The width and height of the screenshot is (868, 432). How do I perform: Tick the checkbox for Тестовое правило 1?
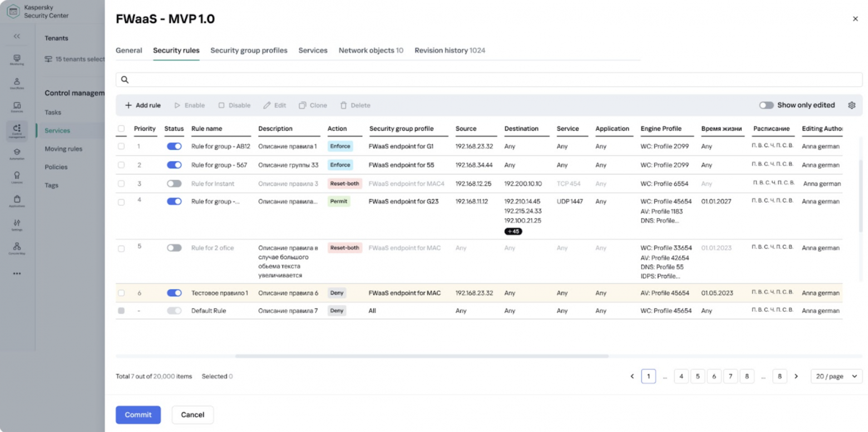[121, 293]
